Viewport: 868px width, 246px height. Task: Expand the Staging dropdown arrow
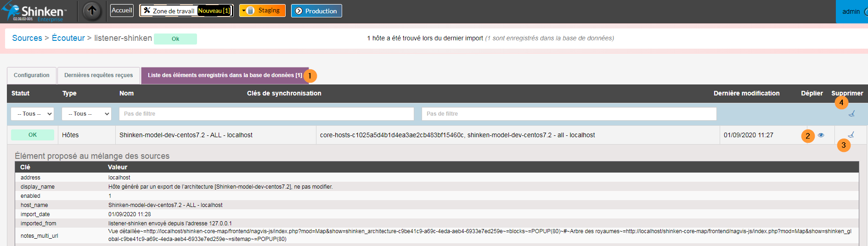243,11
